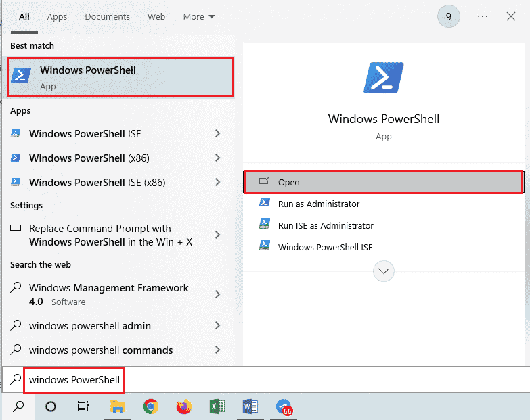Screen dimensions: 530x420
Task: Launch Word from the taskbar
Action: [250, 406]
